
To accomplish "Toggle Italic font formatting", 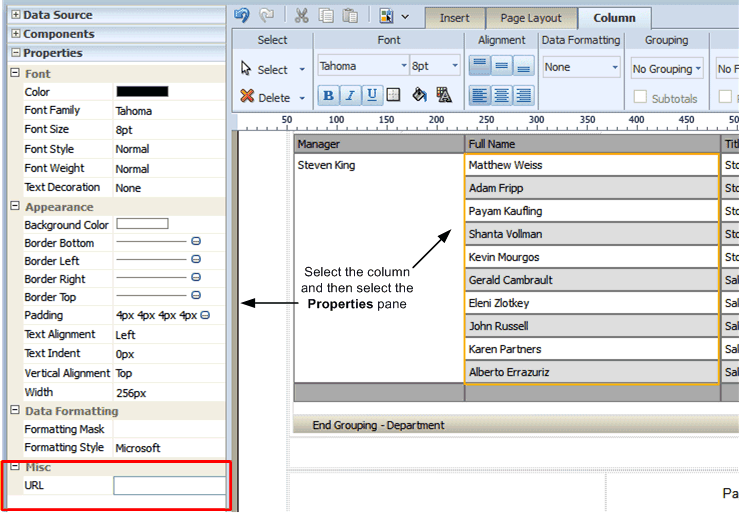I will click(x=350, y=95).
